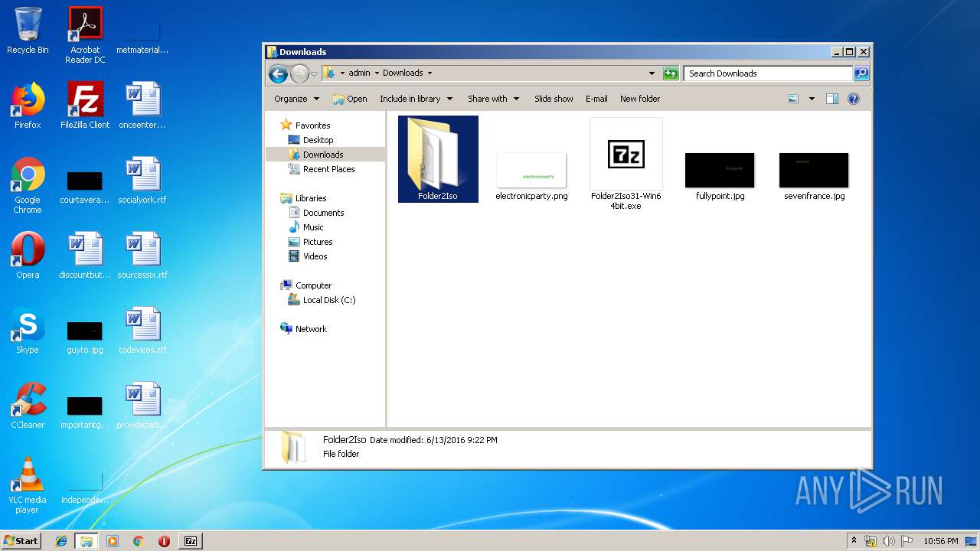980x551 pixels.
Task: Select the Folder2Iso folder
Action: (438, 159)
